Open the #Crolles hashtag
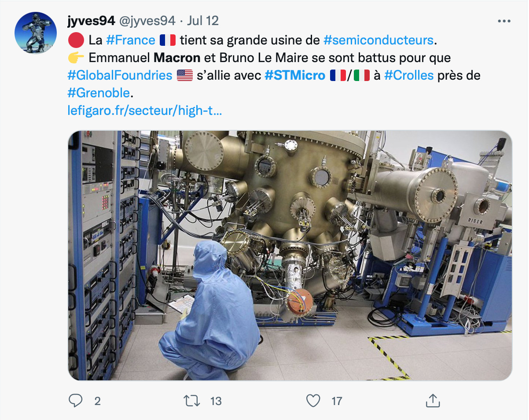This screenshot has width=529, height=420. [409, 75]
